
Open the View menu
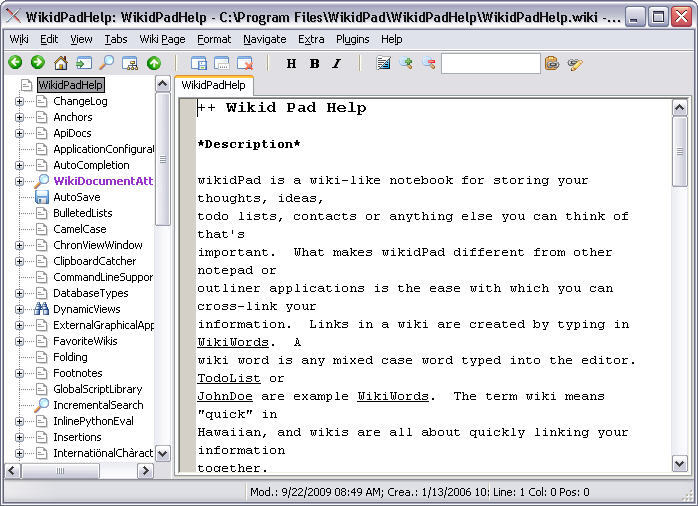click(81, 39)
